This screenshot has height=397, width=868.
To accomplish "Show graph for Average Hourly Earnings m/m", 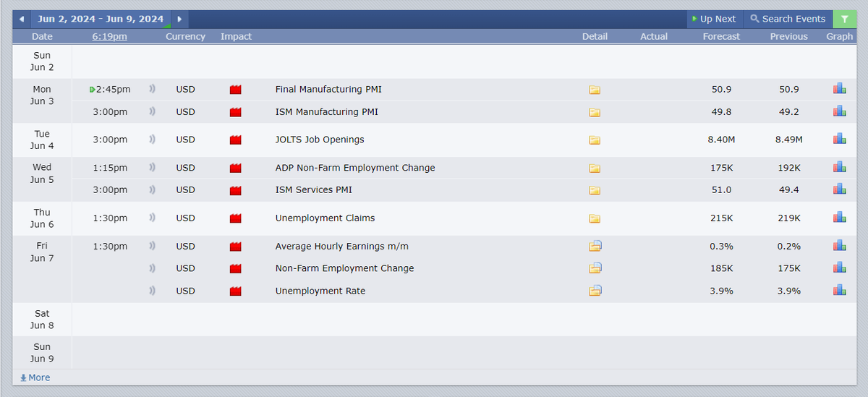I will tap(840, 245).
